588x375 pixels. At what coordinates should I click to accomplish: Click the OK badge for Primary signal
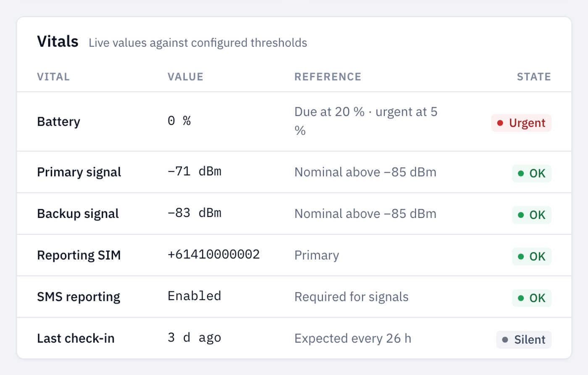click(532, 173)
